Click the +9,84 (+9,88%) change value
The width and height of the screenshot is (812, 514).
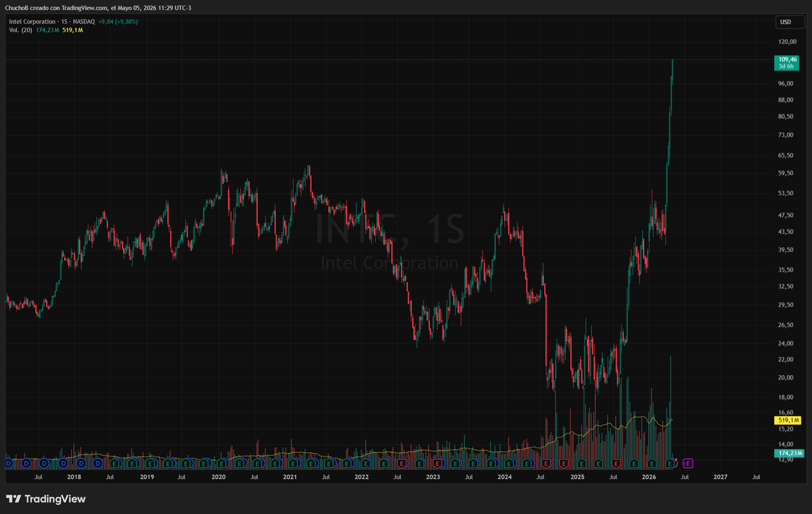tap(118, 22)
